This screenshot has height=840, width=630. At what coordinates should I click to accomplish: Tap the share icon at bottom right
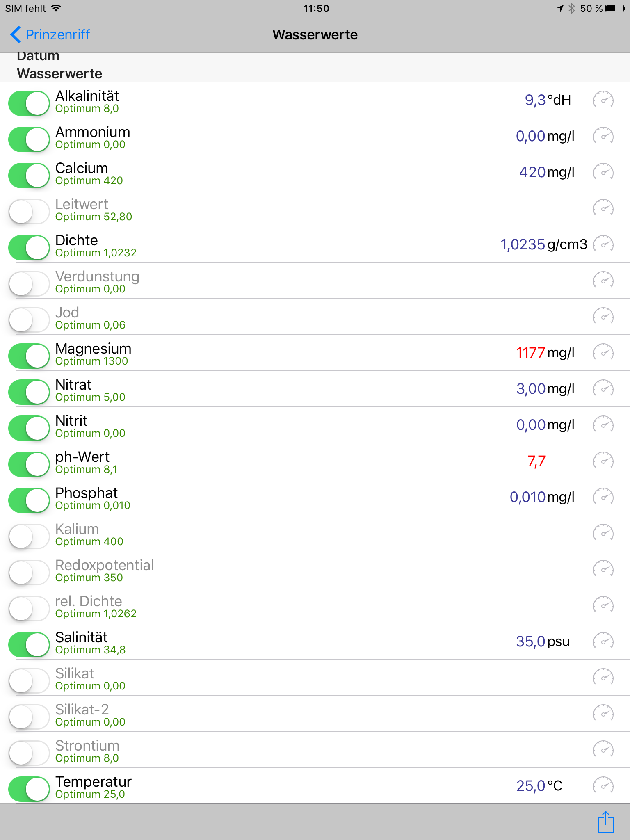click(605, 822)
